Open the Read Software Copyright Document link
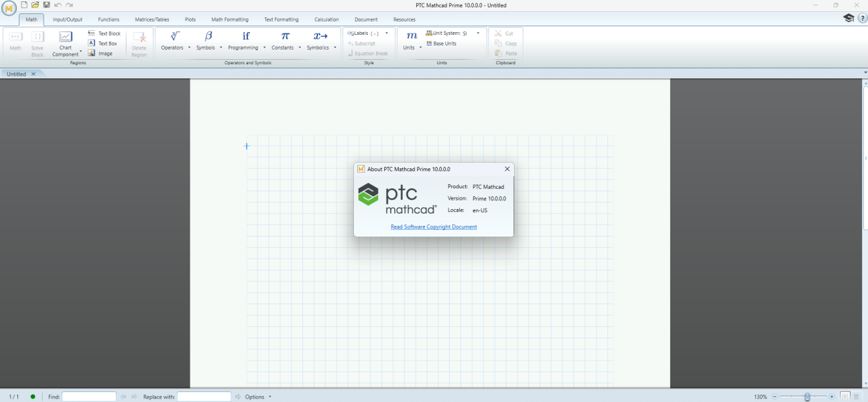The height and width of the screenshot is (402, 868). click(x=434, y=226)
